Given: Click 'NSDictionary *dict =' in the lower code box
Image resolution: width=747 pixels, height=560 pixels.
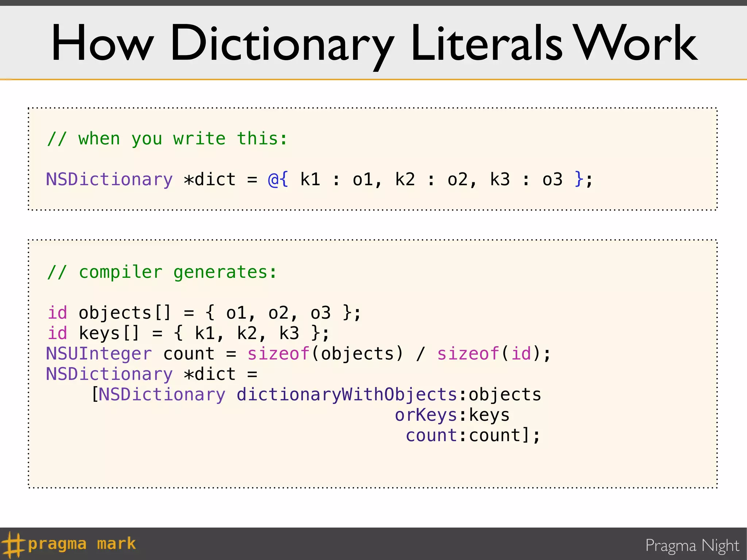Looking at the screenshot, I should click(152, 374).
